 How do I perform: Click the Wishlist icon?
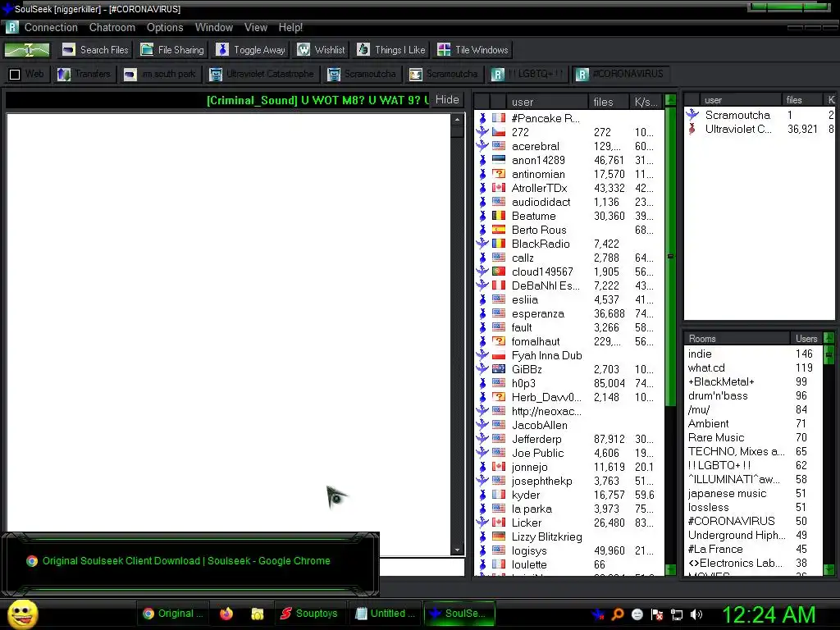(x=304, y=50)
